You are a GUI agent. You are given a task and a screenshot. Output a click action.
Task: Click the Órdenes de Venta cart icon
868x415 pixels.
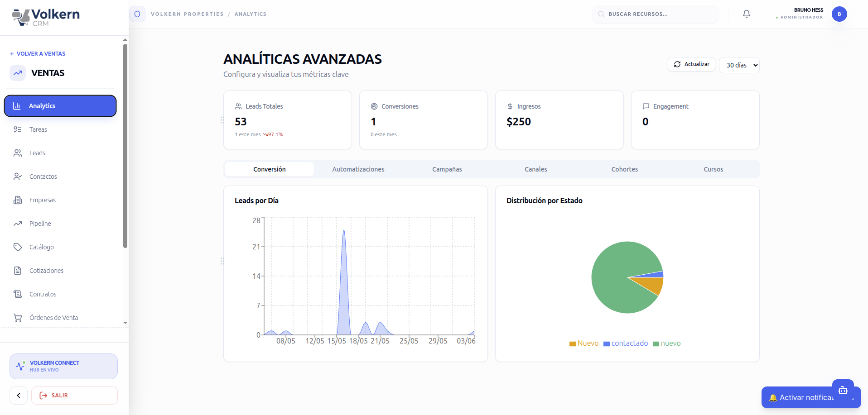click(x=18, y=318)
